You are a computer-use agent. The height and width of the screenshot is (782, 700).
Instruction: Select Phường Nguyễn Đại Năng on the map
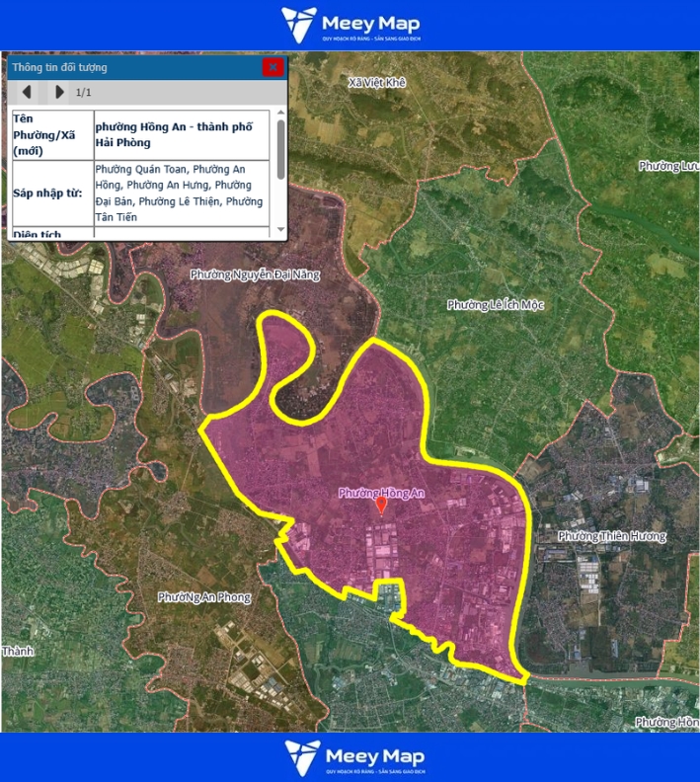(255, 274)
